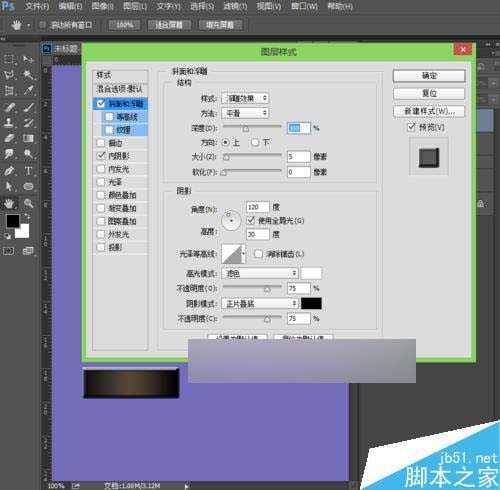
Task: Select the Brush tool
Action: point(28,107)
